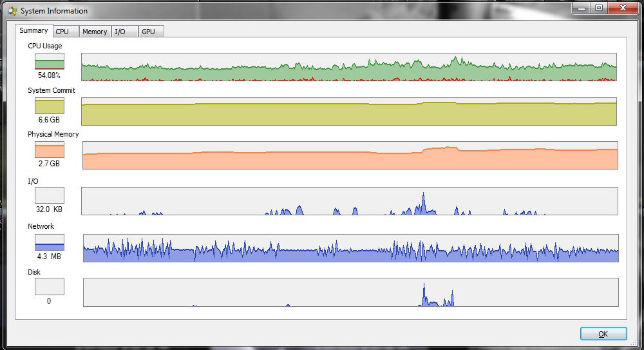The height and width of the screenshot is (350, 644).
Task: Click the Network history graph
Action: click(351, 248)
